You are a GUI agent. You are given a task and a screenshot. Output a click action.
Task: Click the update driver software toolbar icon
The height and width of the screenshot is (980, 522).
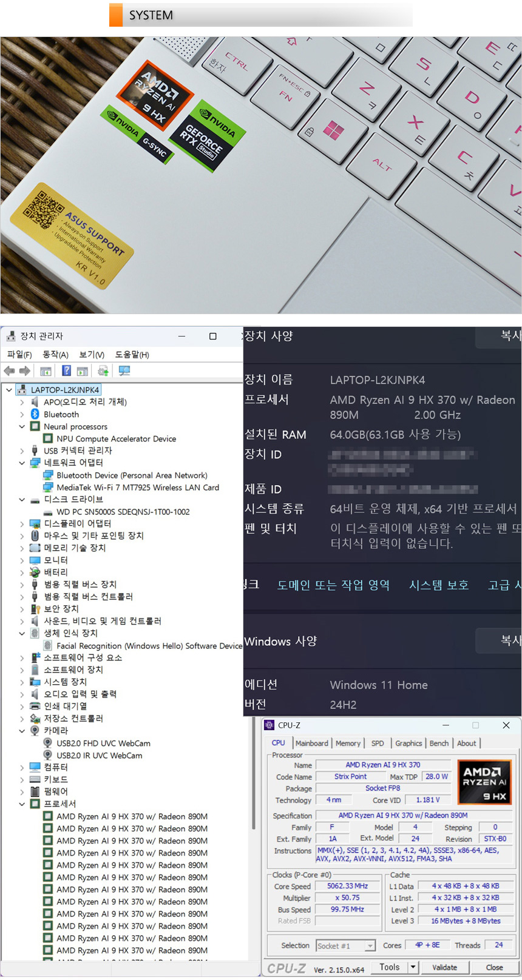click(x=103, y=371)
